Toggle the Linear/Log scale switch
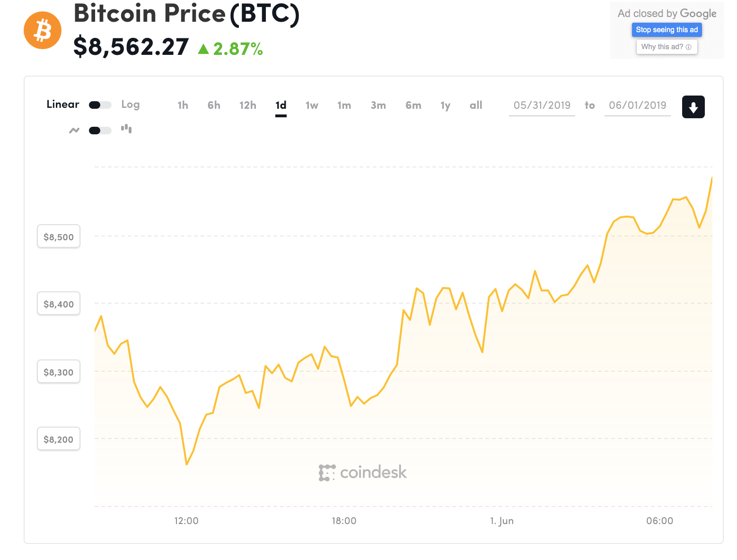This screenshot has width=737, height=560. click(99, 105)
